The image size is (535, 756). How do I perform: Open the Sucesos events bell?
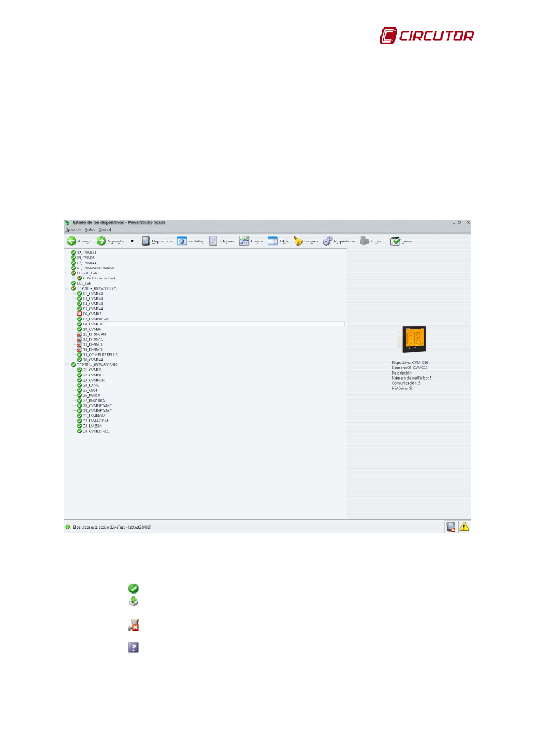pyautogui.click(x=305, y=241)
